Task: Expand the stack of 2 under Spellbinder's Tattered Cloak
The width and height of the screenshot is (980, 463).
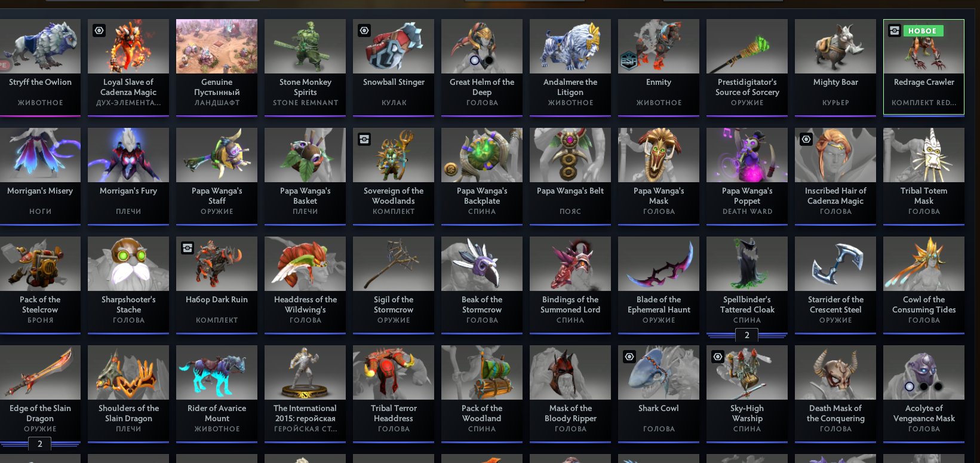Action: click(746, 335)
